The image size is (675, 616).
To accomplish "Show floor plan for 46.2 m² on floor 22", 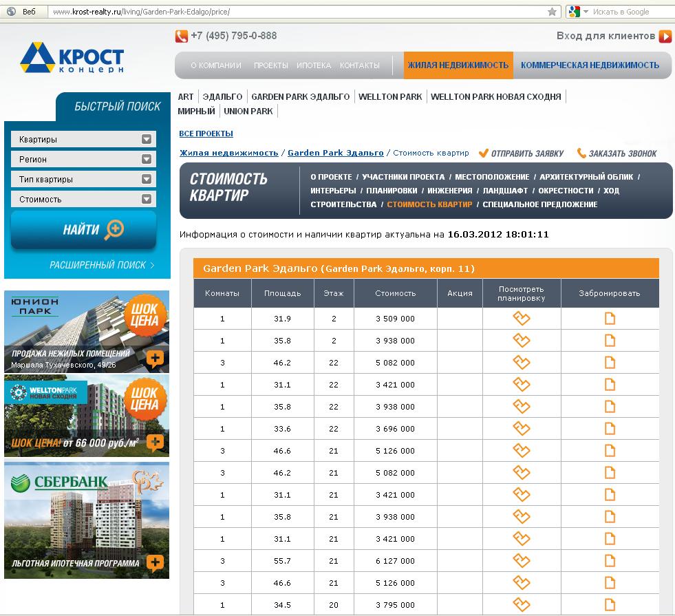I will point(522,363).
